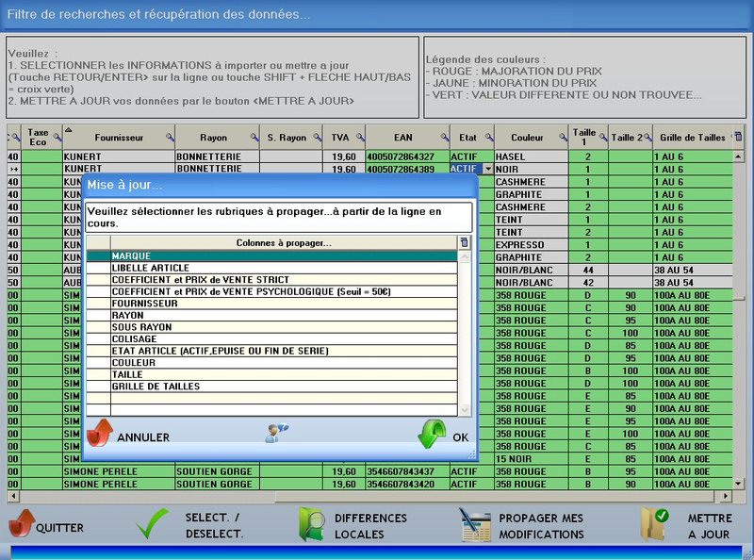Click the Propager Mes Modifications icon

[x=474, y=525]
